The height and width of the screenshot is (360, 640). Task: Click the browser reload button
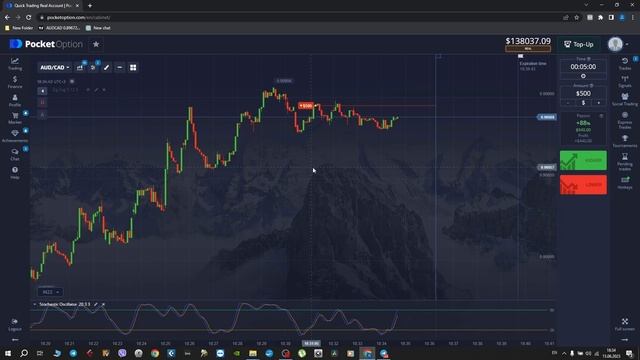coord(29,17)
